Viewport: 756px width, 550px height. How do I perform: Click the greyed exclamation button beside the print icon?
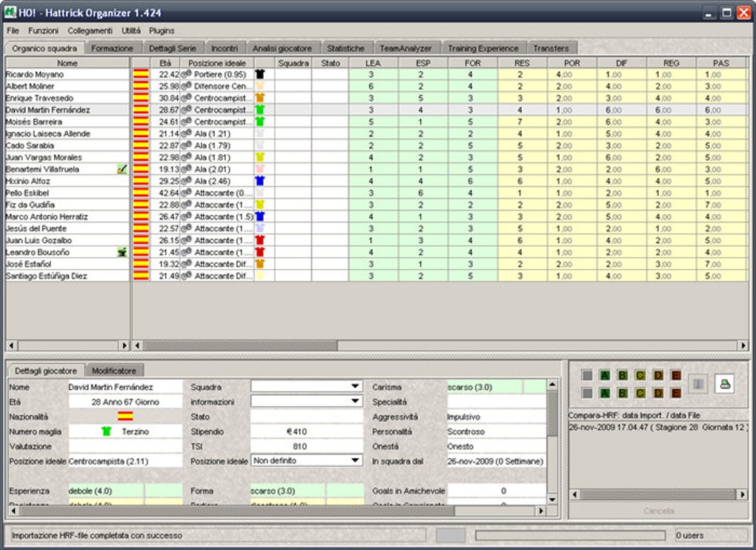coord(698,384)
